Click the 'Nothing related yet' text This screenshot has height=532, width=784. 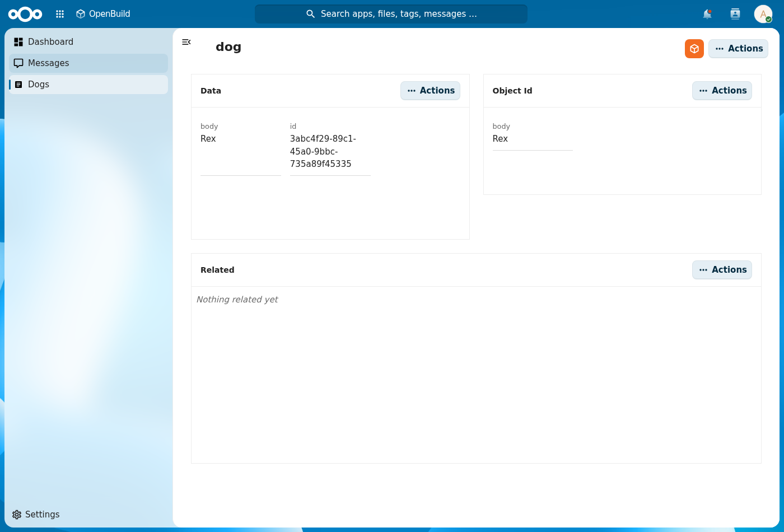pyautogui.click(x=237, y=300)
